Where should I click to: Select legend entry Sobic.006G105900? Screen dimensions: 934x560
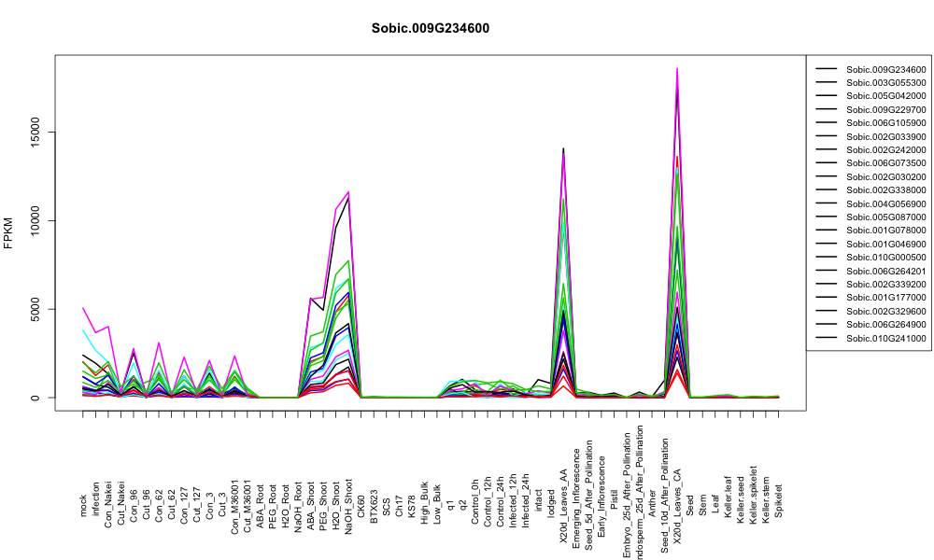pyautogui.click(x=885, y=122)
